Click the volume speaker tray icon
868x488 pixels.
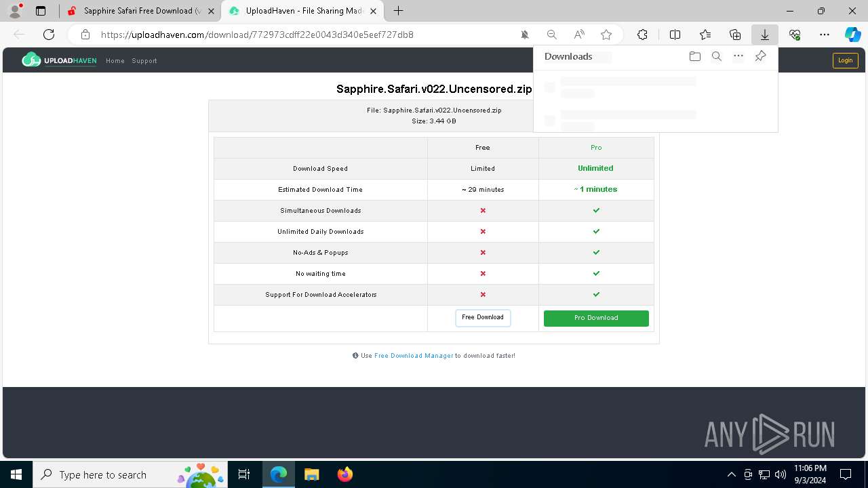click(780, 474)
